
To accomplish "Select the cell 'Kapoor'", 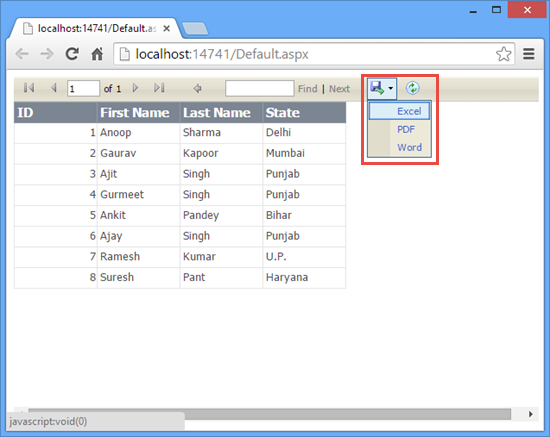I will coord(221,153).
